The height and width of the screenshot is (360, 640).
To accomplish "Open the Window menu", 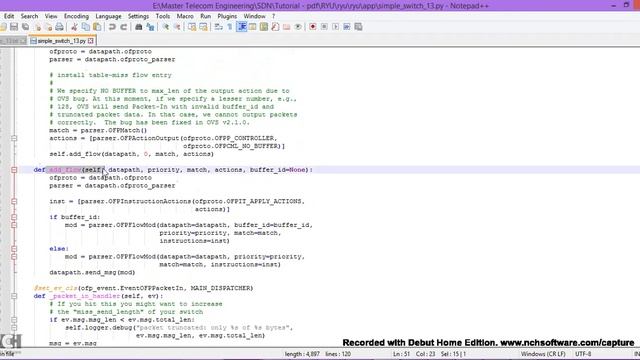I will click(x=254, y=16).
